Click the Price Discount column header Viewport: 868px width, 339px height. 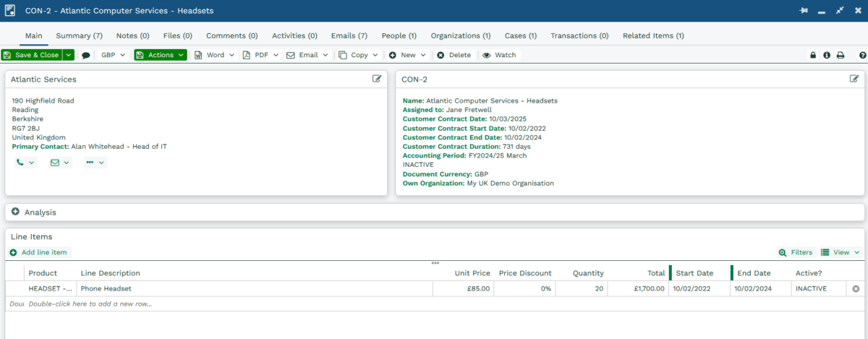tap(525, 273)
